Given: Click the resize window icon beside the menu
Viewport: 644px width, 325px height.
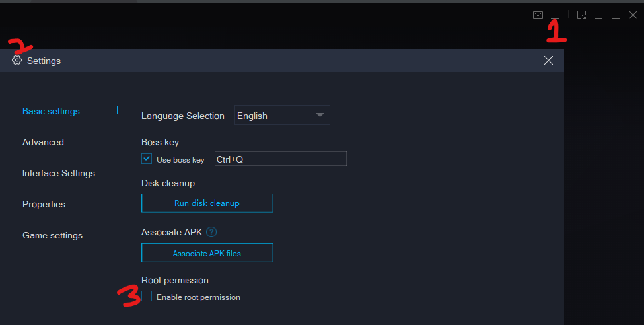Looking at the screenshot, I should 581,15.
